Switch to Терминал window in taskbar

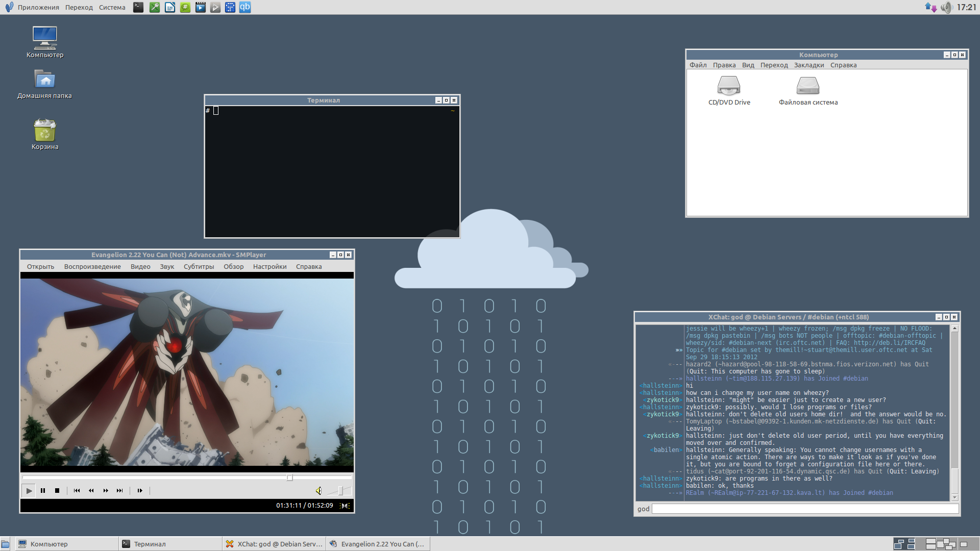pos(170,544)
